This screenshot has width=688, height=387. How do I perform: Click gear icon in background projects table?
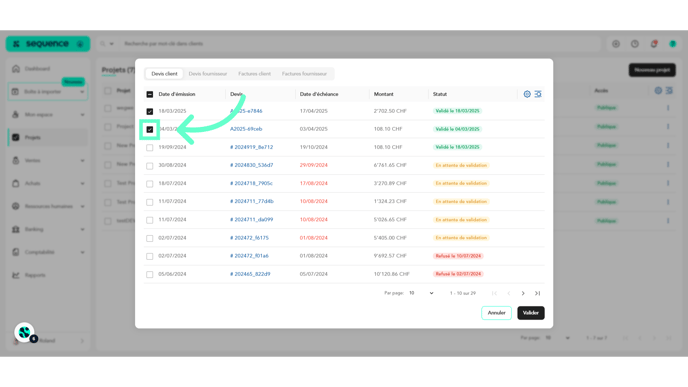click(658, 90)
